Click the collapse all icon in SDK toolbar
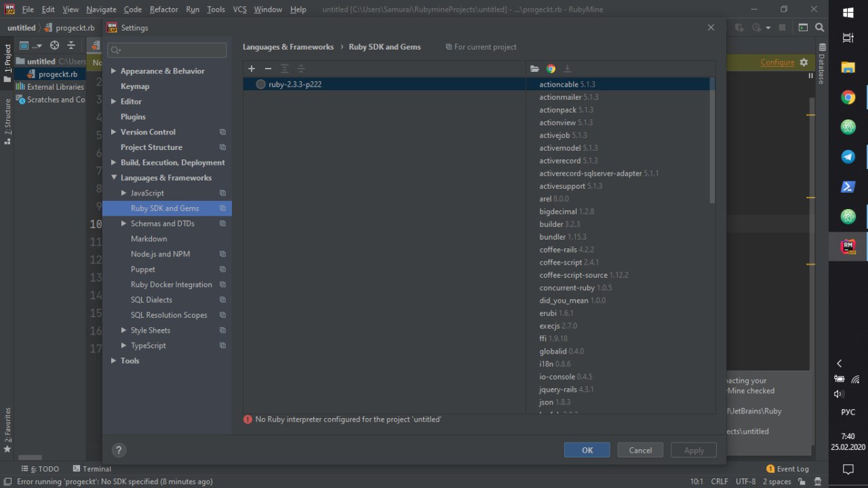Viewport: 868px width, 488px height. 301,69
